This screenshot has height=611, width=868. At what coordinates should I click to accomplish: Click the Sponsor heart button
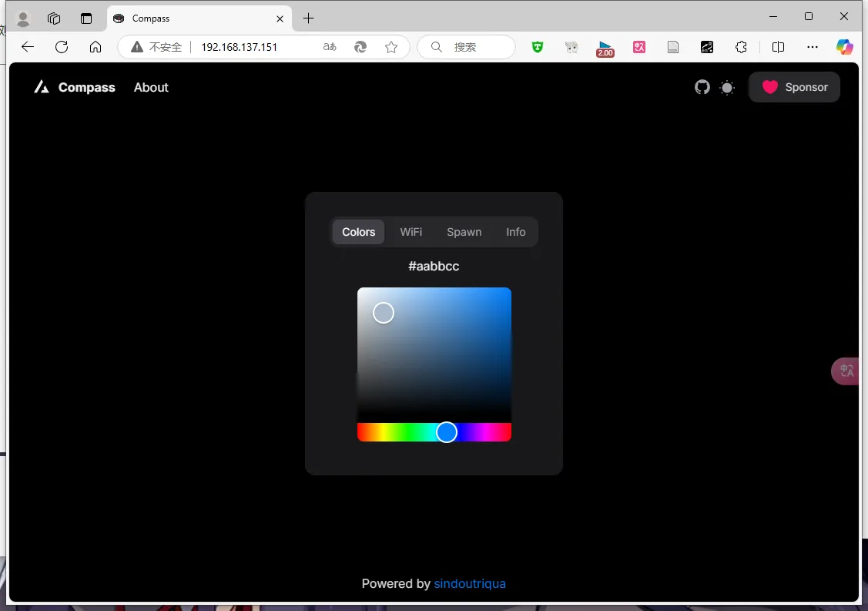coord(794,87)
